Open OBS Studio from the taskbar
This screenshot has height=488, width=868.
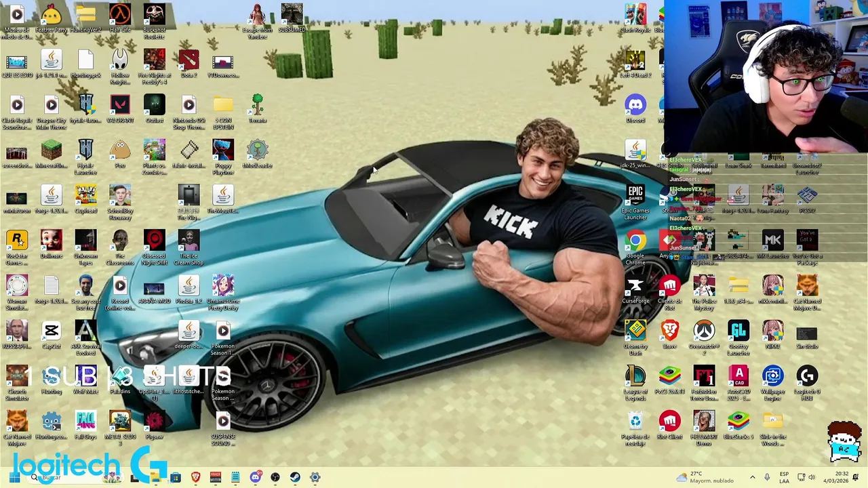(x=275, y=478)
